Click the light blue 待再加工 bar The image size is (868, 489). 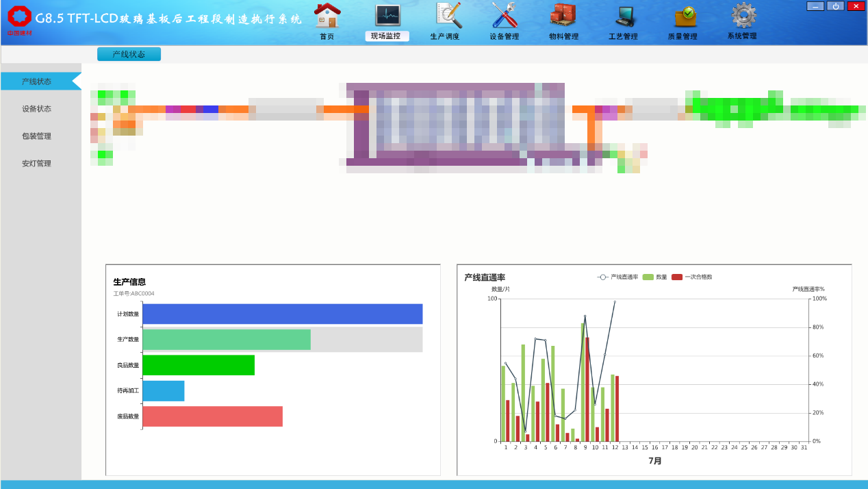tap(164, 391)
